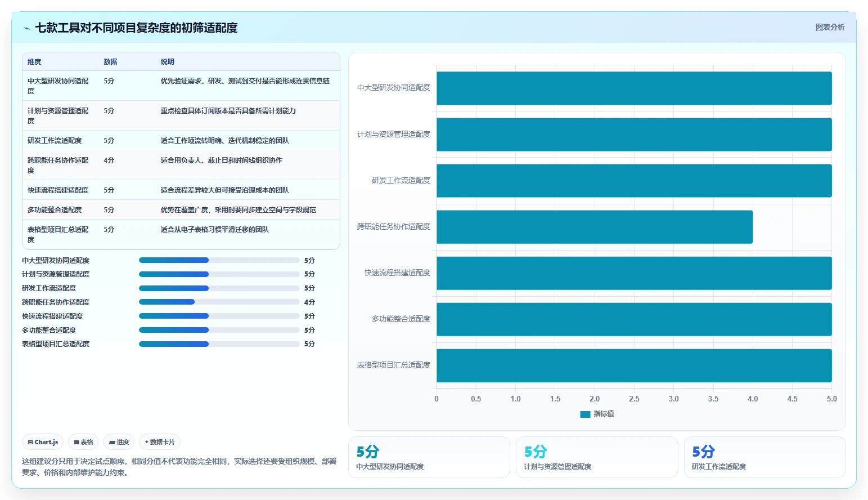This screenshot has width=868, height=500.
Task: Click the Chart.js tag chip
Action: pyautogui.click(x=43, y=442)
